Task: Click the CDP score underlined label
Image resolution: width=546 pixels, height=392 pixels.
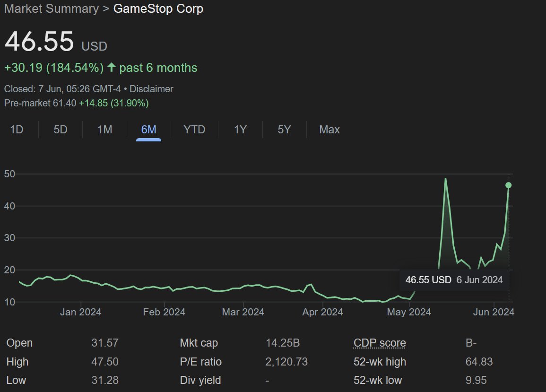Action: point(380,343)
